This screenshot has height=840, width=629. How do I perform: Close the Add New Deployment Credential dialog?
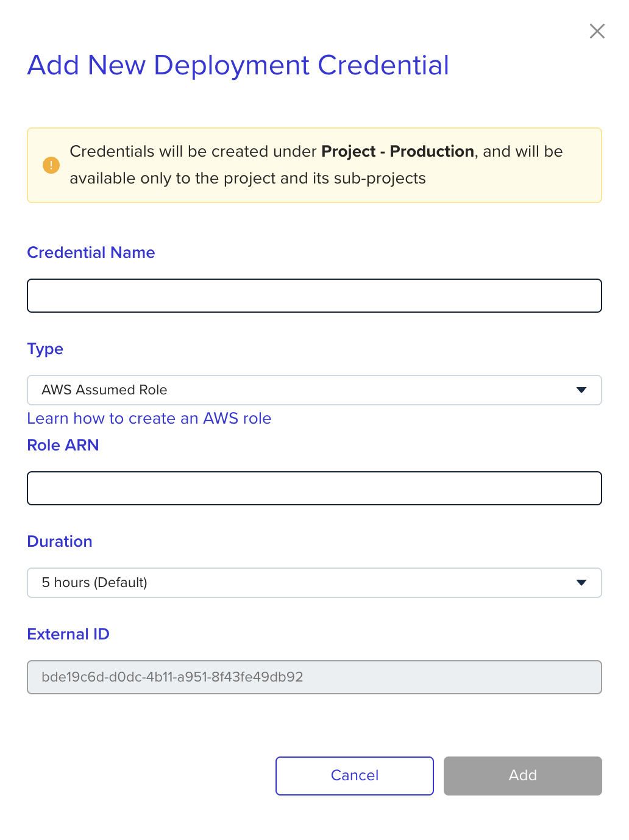click(597, 31)
